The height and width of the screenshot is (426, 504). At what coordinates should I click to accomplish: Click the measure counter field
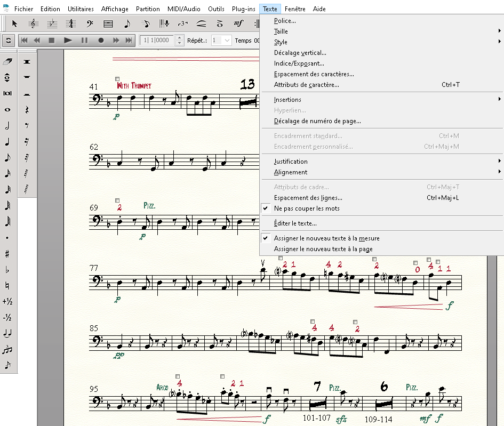tap(157, 40)
